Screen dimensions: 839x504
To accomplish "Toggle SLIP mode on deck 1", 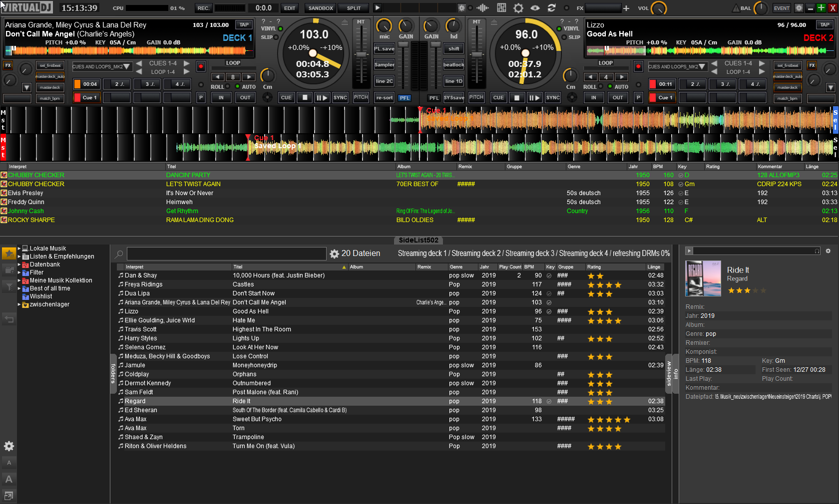I will [x=276, y=37].
